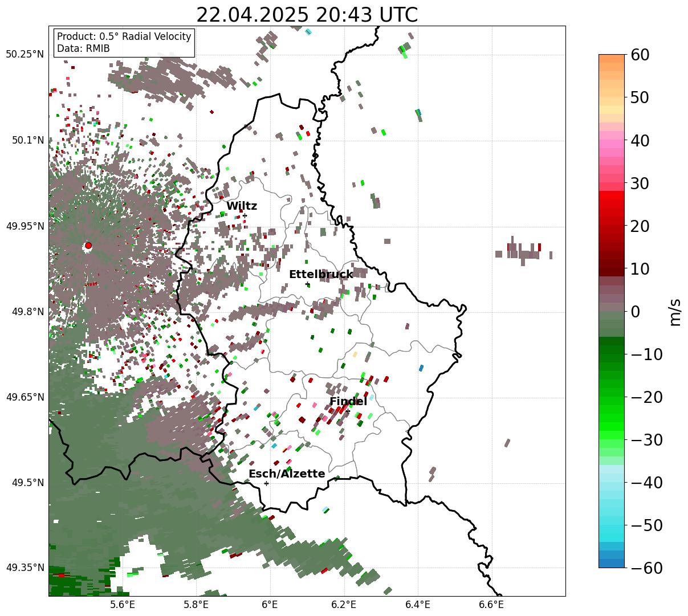Click the 6.4°E longitude tick label
688x616 pixels.
coord(418,605)
